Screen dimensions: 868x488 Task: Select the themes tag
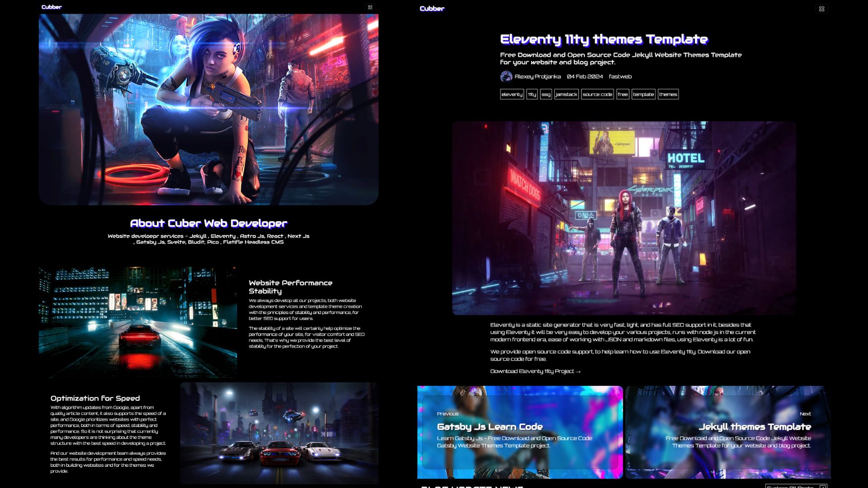(668, 94)
